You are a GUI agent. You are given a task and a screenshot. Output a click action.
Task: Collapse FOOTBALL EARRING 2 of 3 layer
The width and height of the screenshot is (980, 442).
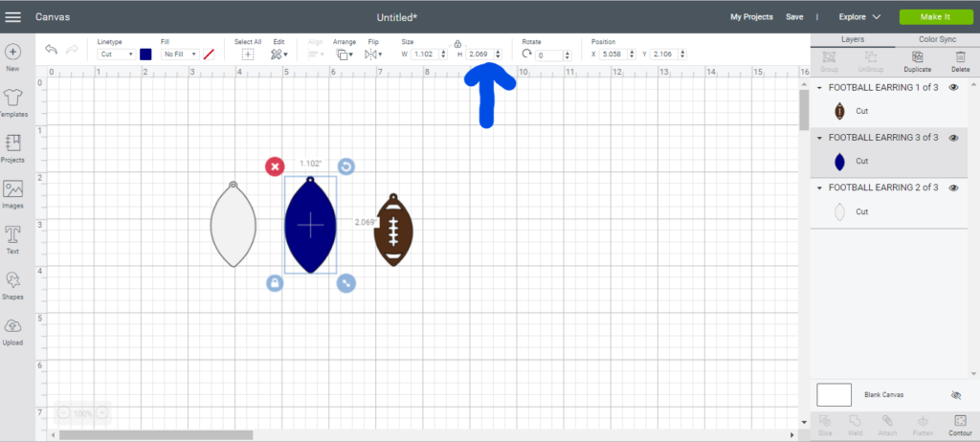tap(819, 188)
